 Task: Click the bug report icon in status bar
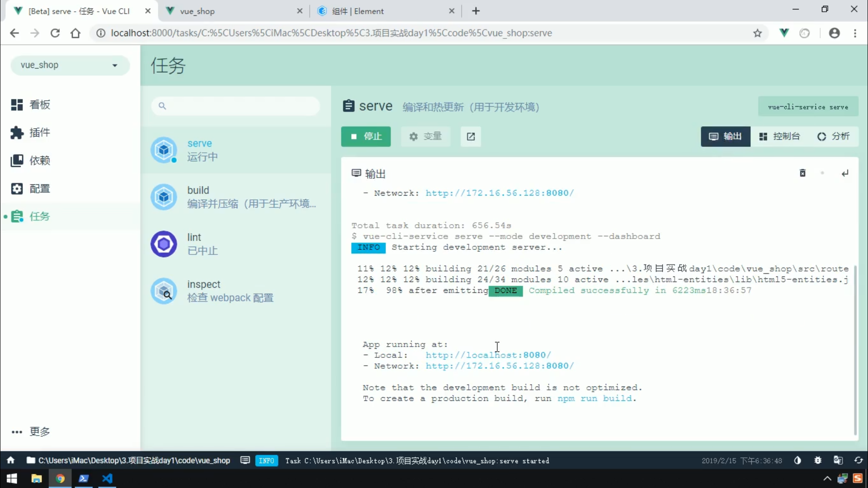pyautogui.click(x=818, y=460)
